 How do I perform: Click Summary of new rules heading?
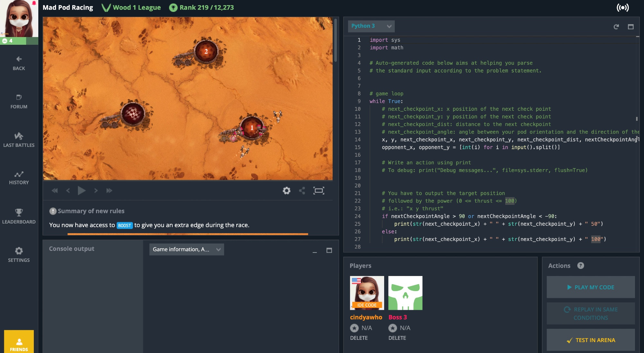pos(91,211)
